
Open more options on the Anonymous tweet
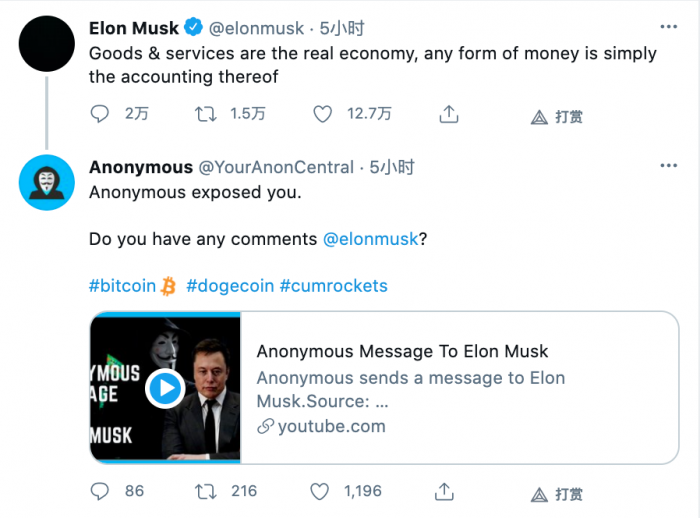(668, 167)
